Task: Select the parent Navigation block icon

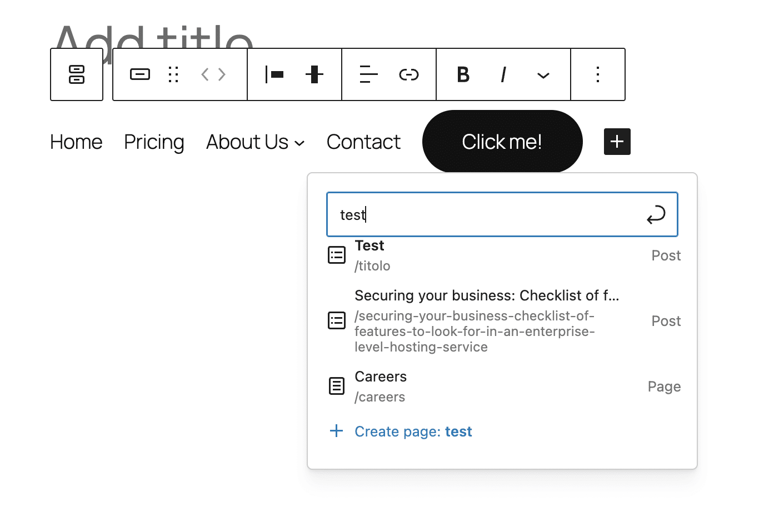Action: point(77,74)
